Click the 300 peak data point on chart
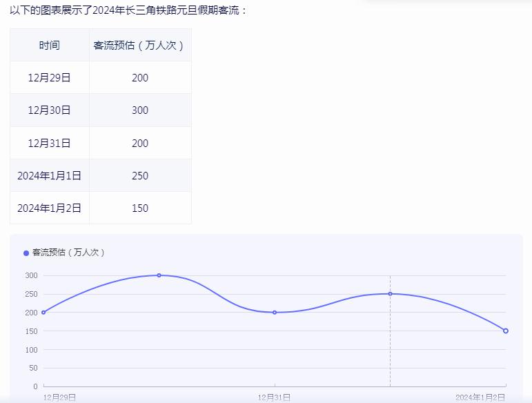532x403 pixels. [x=159, y=275]
